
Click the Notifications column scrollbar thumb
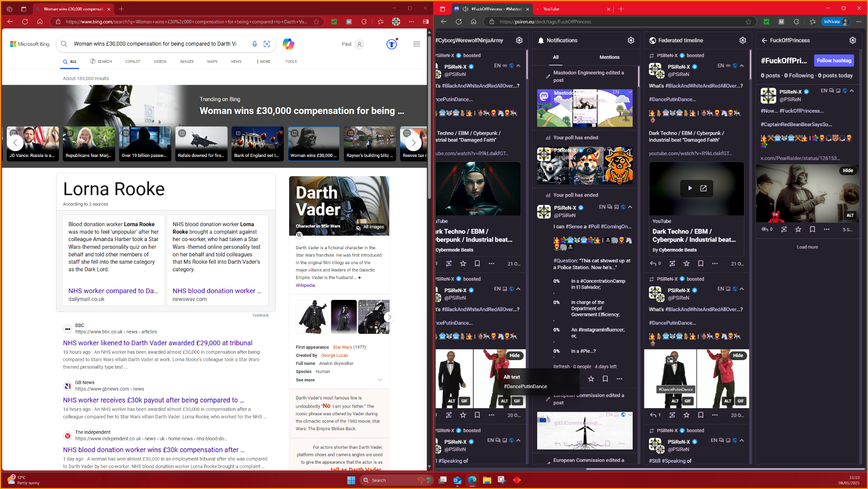click(x=639, y=76)
